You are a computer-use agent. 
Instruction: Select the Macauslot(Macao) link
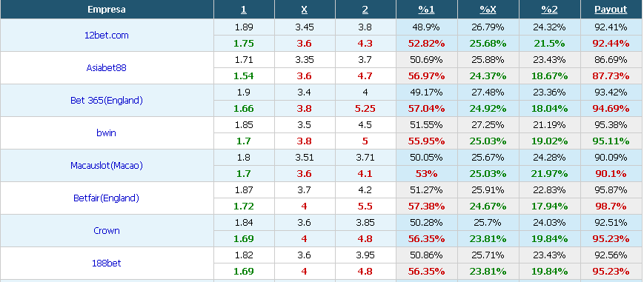tap(107, 165)
